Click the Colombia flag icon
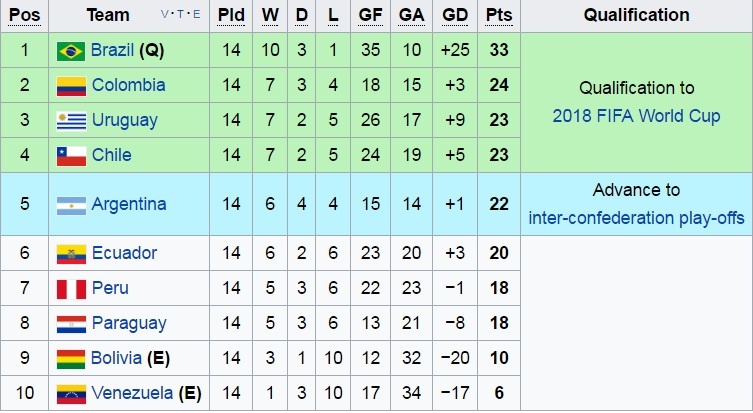Viewport: 753px width, 413px height. 71,85
